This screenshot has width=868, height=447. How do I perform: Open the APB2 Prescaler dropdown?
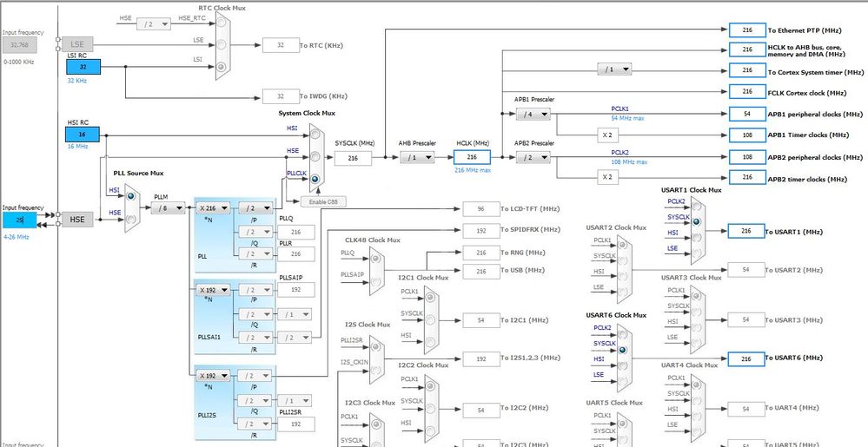point(533,158)
